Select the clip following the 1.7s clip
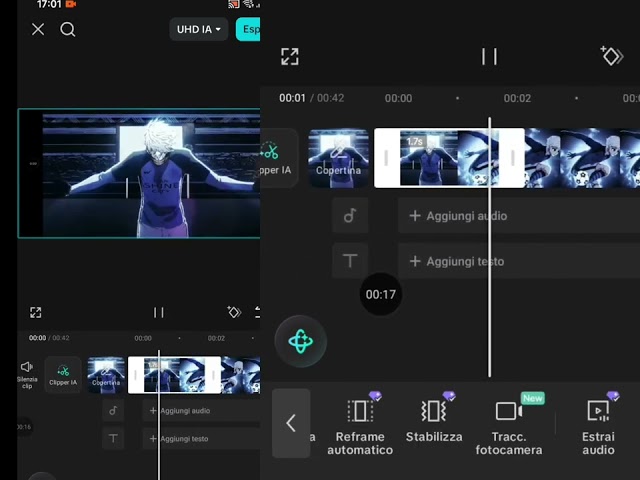Screen dimensions: 640x480 pyautogui.click(x=582, y=158)
